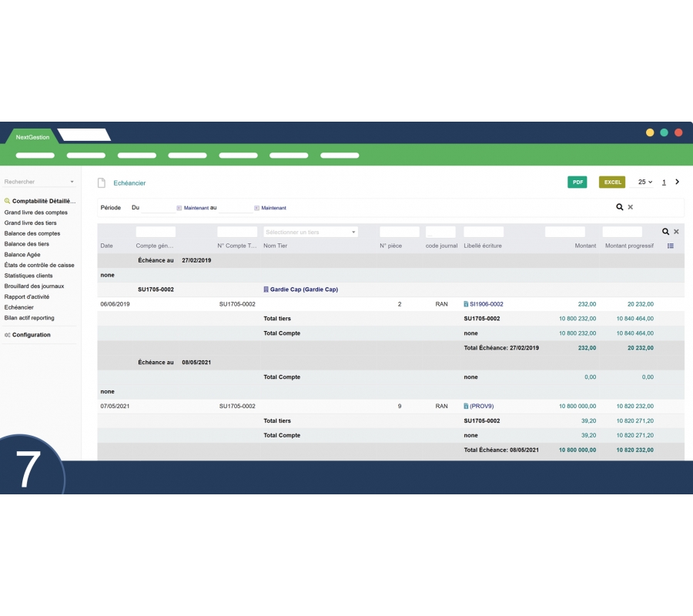Open the Gardie Cap third-party link
Image resolution: width=693 pixels, height=616 pixels.
(303, 290)
